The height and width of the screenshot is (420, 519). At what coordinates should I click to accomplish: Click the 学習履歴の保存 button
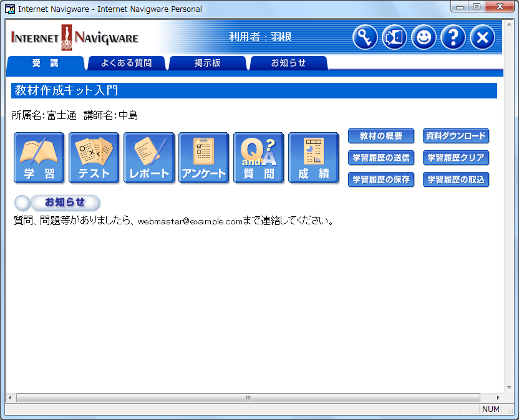[x=381, y=179]
